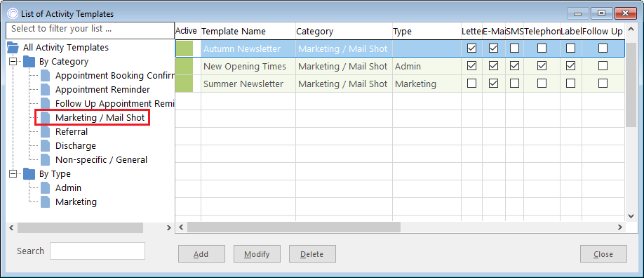Click the Appointment Reminder document icon
644x278 pixels.
tap(45, 90)
